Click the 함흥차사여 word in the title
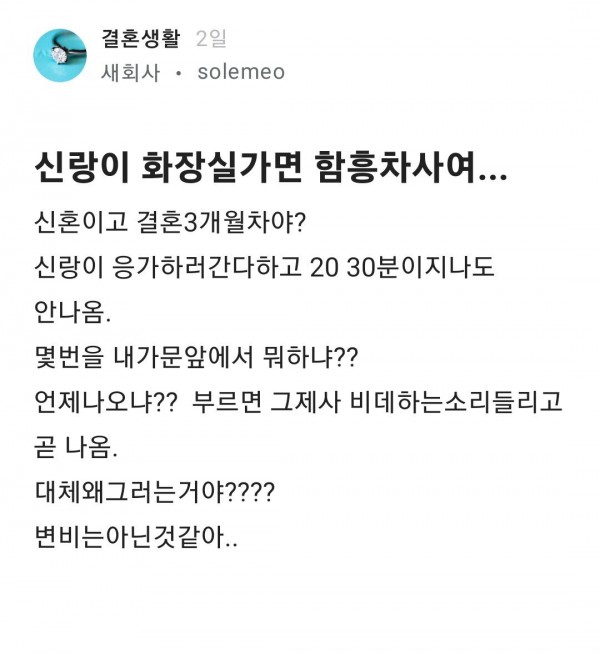600x654 pixels. click(x=395, y=167)
